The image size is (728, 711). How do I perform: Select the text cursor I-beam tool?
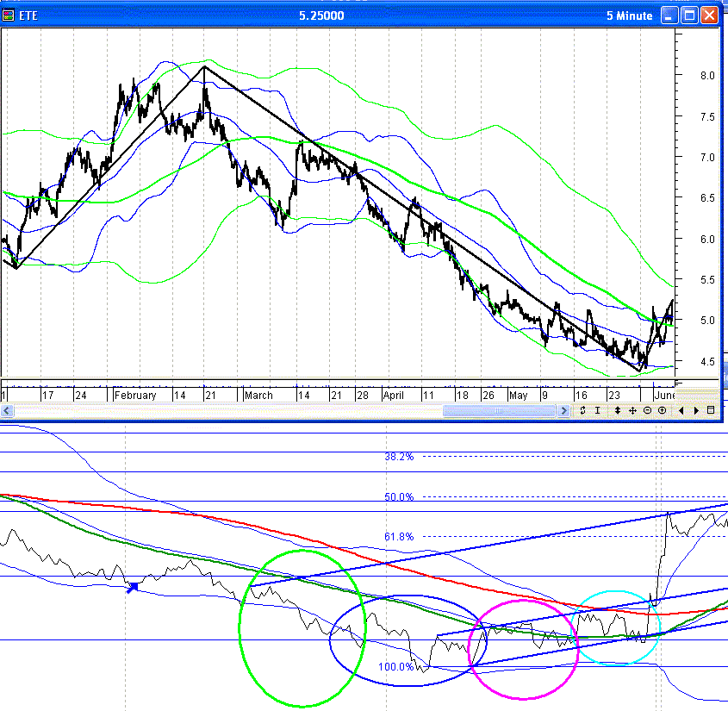(598, 410)
